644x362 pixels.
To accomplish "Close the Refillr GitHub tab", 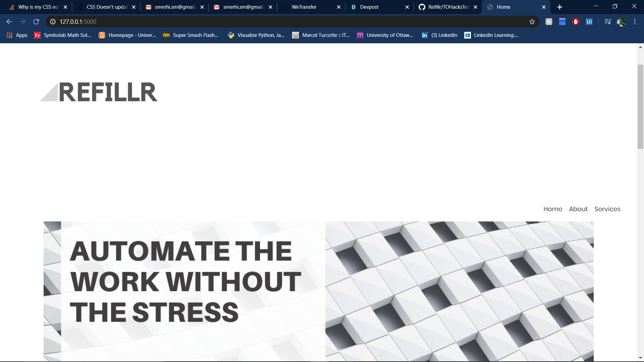I will 475,7.
